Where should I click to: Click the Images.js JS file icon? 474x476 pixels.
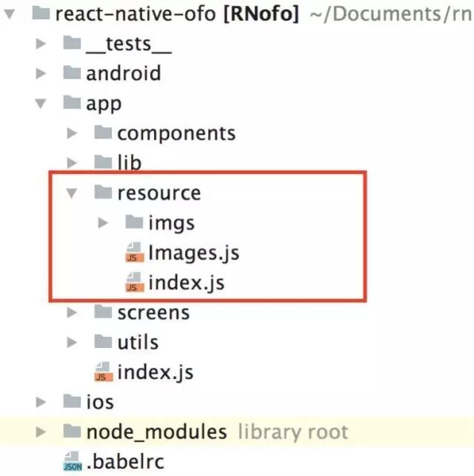coord(135,252)
